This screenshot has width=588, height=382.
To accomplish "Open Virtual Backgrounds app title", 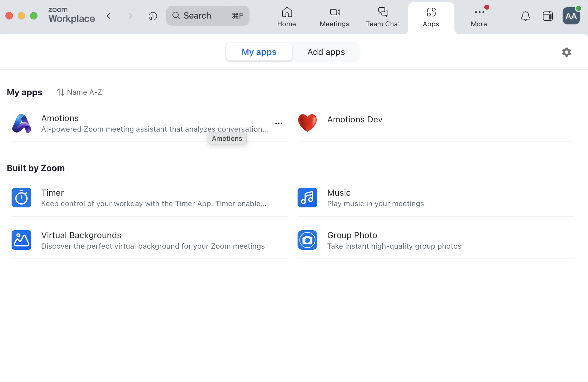I will coord(81,235).
